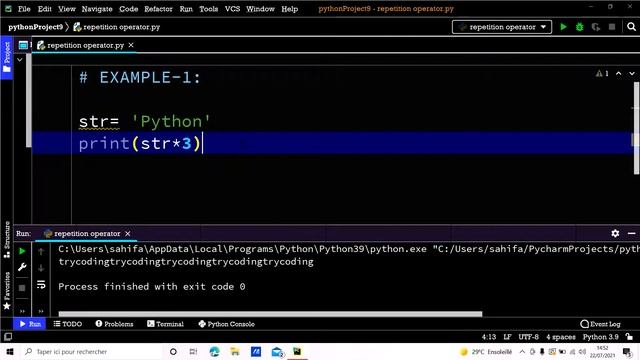Select Python 3.9 interpreter in status bar
This screenshot has width=640, height=360.
(600, 337)
